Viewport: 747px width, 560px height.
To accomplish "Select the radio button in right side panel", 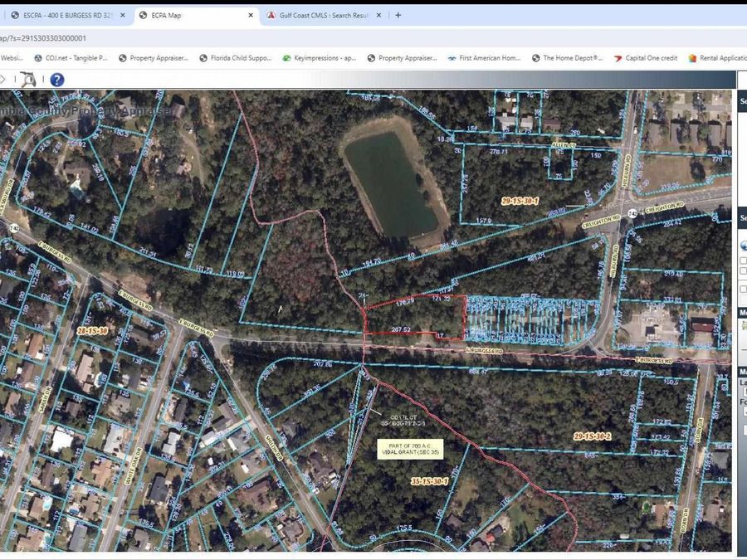I will pyautogui.click(x=743, y=246).
